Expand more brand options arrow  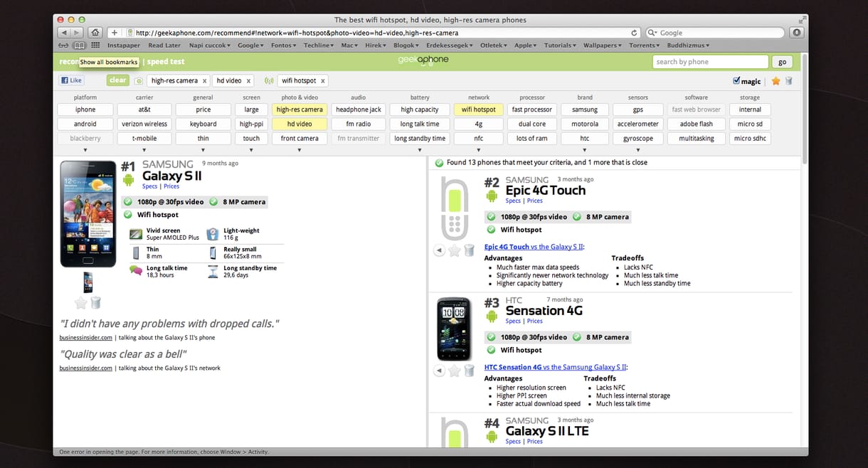point(585,150)
